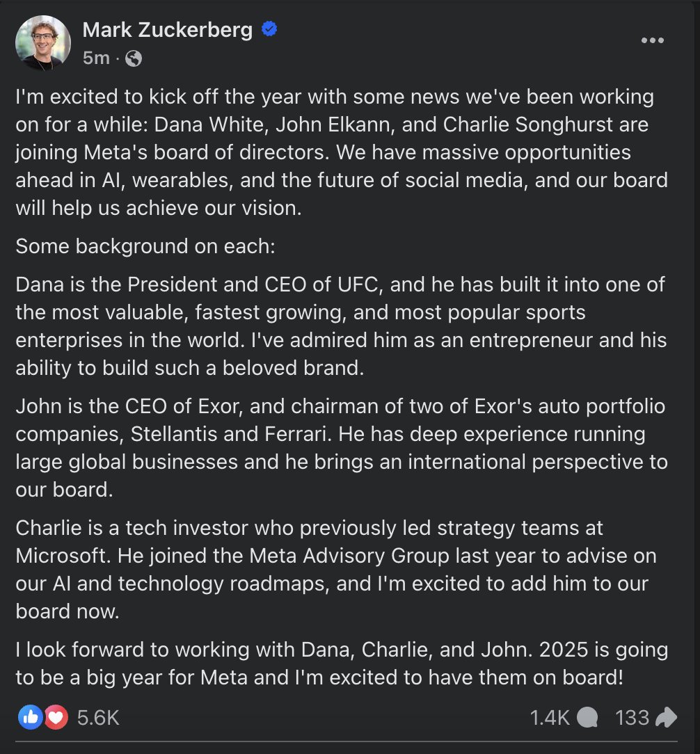Viewport: 700px width, 754px height.
Task: Click the closing paragraph mentioning 2025
Action: coord(342,663)
